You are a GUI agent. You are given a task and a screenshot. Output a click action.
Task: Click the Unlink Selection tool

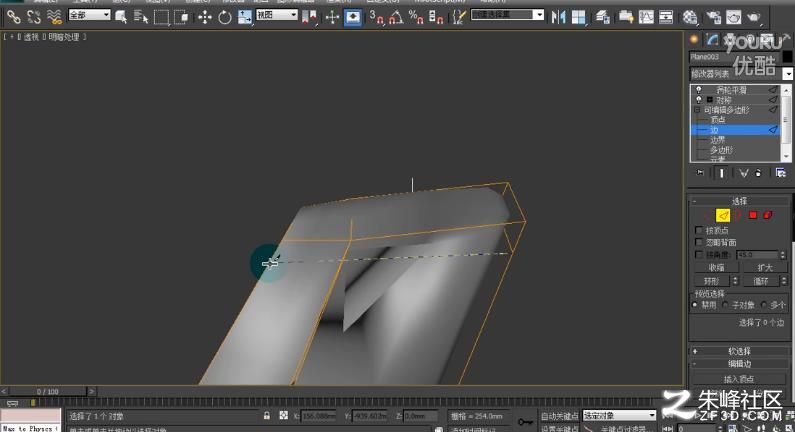[x=33, y=17]
